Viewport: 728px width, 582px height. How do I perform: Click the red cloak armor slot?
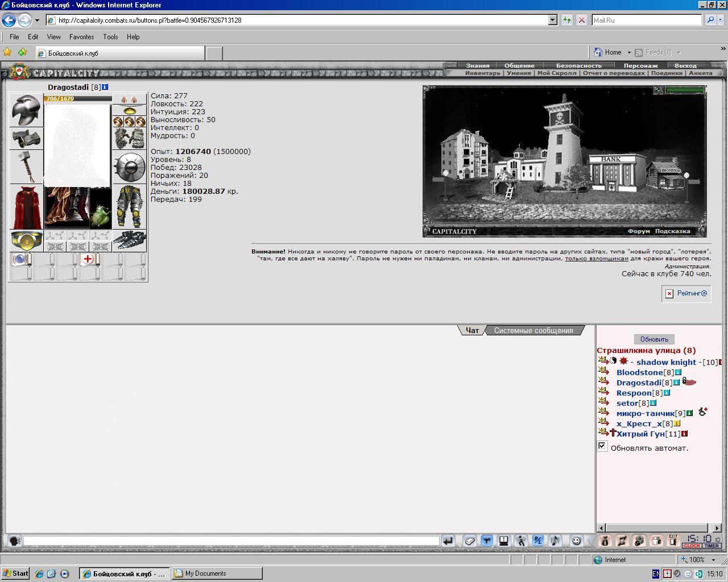[26, 207]
